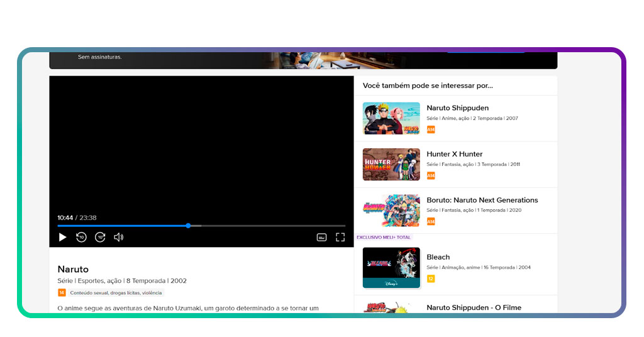Skip forward 10 seconds icon
Image resolution: width=644 pixels, height=337 pixels.
coord(100,237)
